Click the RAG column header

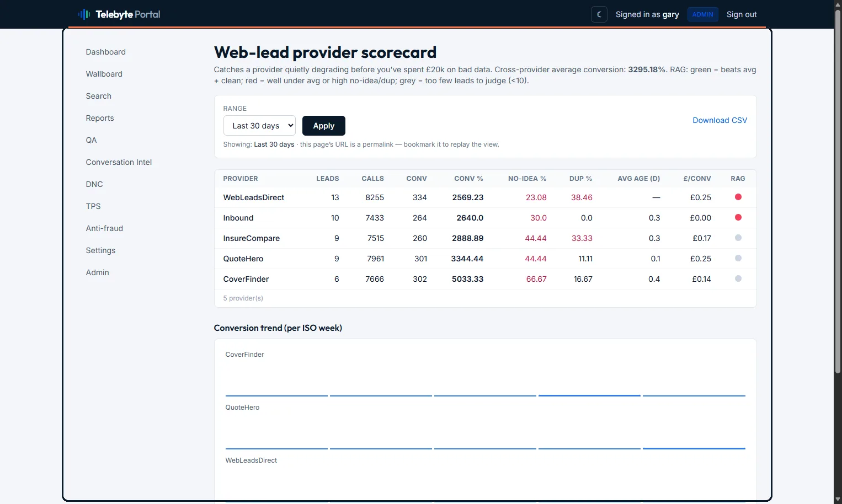click(x=738, y=179)
